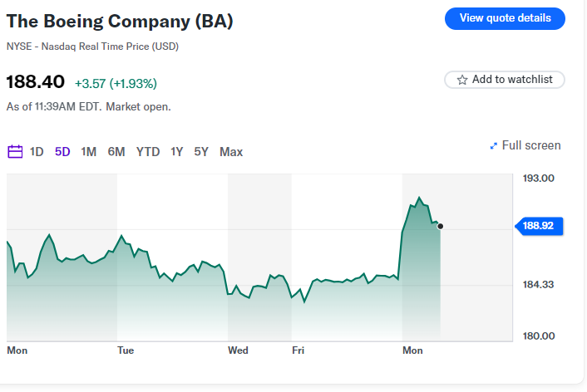Screen dimensions: 587x392
Task: Click the star icon on watchlist button
Action: tap(462, 80)
